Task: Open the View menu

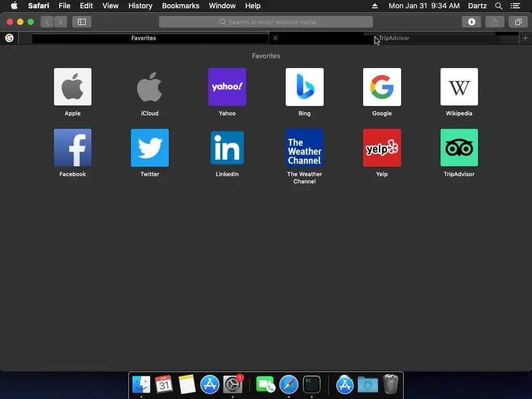Action: pos(111,6)
